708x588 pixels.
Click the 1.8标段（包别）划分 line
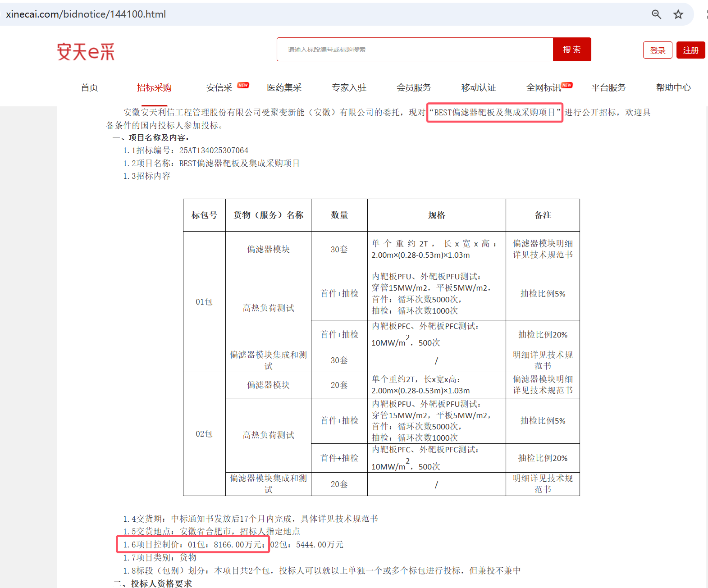pos(322,570)
